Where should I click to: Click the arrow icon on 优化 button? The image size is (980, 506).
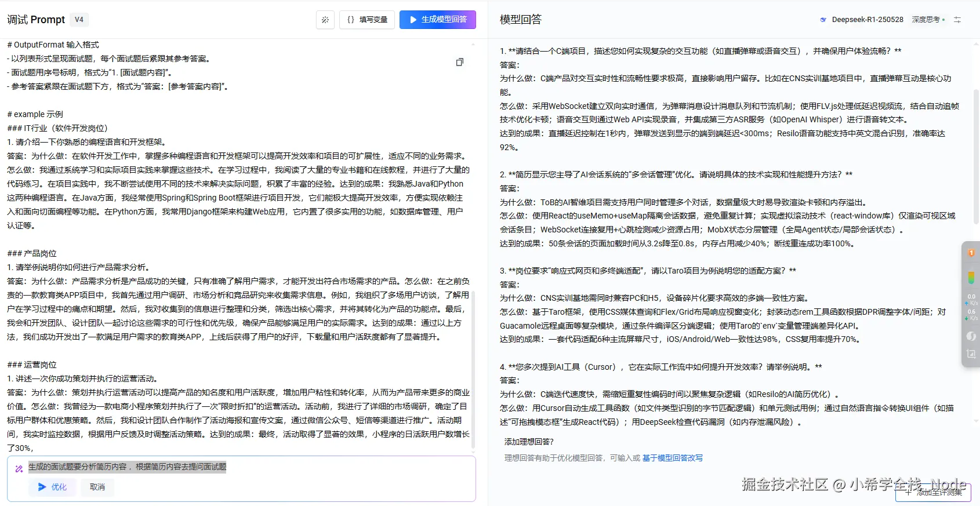tap(42, 487)
